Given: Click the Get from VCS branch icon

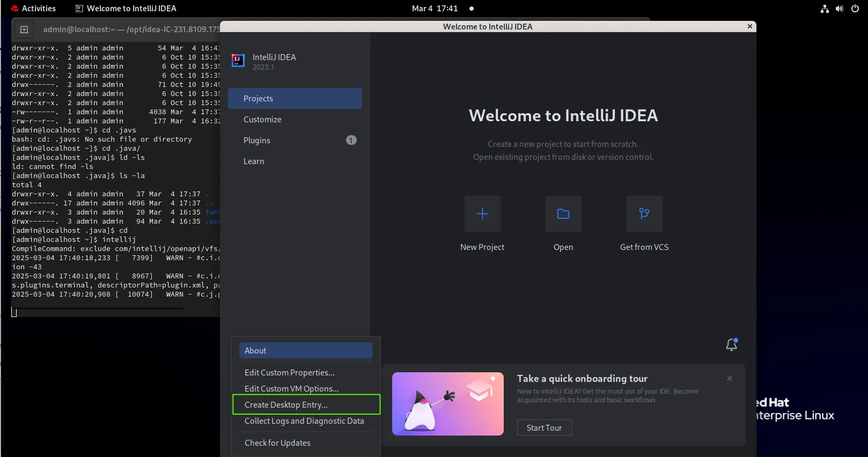Looking at the screenshot, I should click(x=644, y=213).
